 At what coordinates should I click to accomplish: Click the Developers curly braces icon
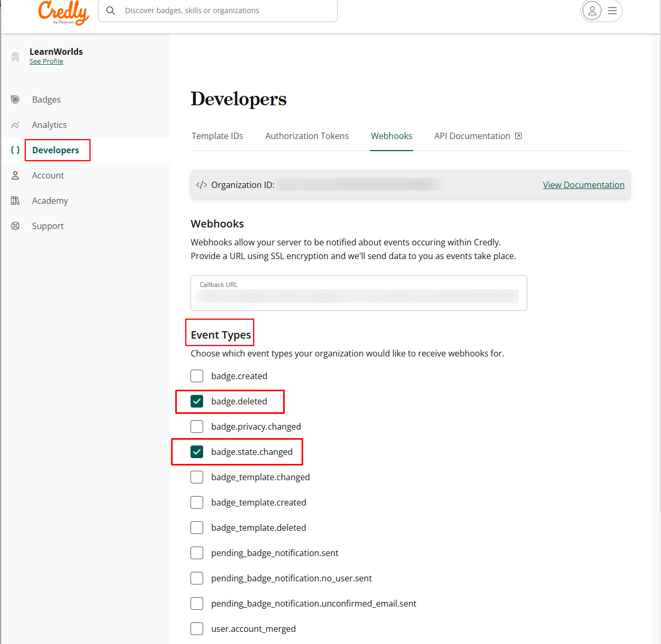pos(15,150)
